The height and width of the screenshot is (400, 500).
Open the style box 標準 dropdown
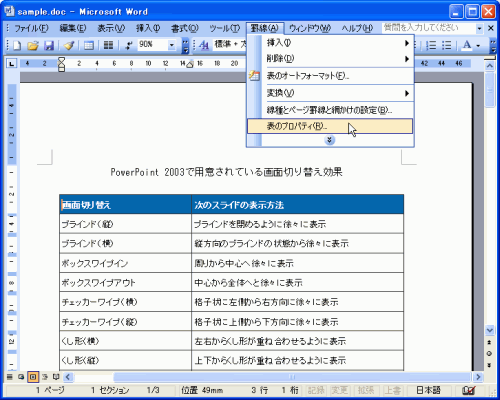pos(230,45)
